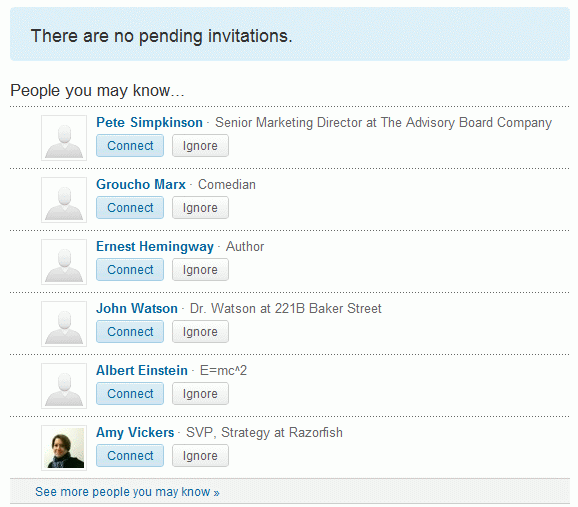View Amy Vickers' profile via name link
This screenshot has width=578, height=507.
135,433
